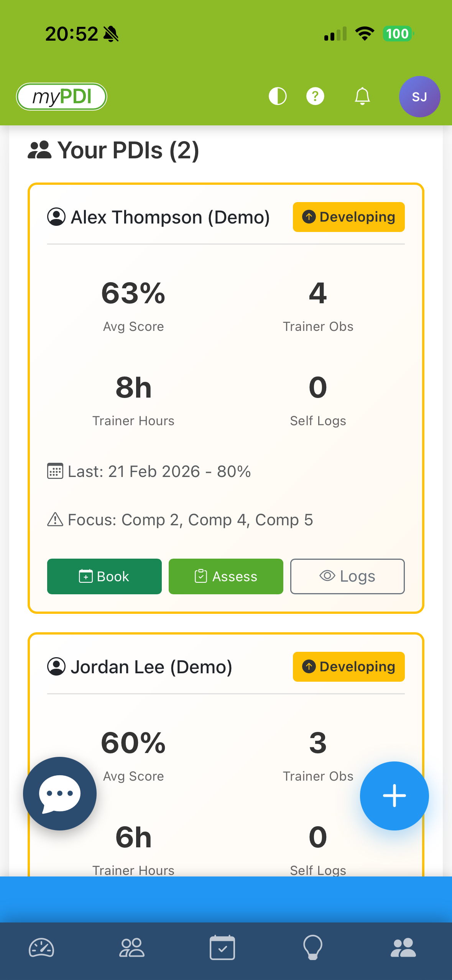Open the dashboard gauge tab
The image size is (452, 980).
tap(41, 948)
